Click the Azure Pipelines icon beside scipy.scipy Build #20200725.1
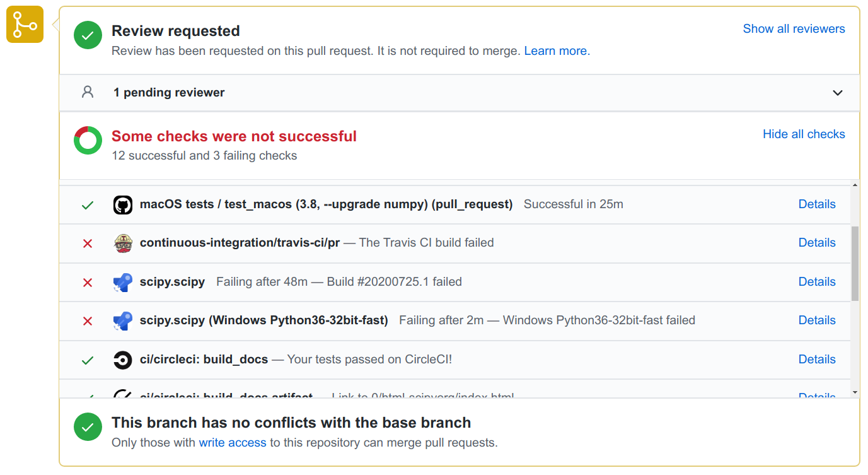 [123, 283]
